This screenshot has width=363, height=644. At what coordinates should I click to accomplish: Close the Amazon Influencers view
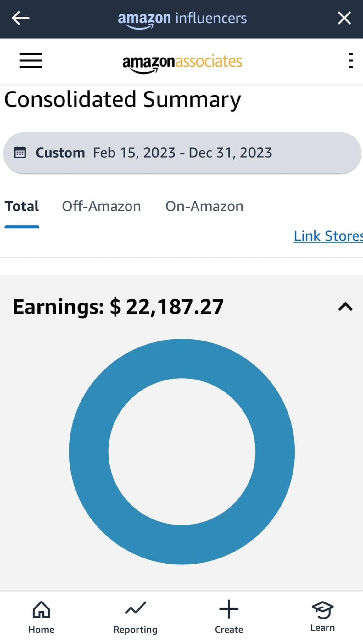[x=344, y=18]
